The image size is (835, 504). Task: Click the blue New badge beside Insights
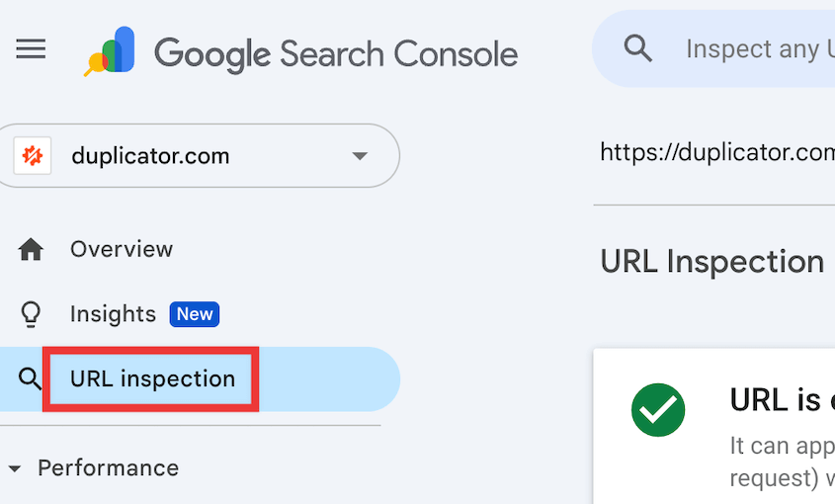195,314
